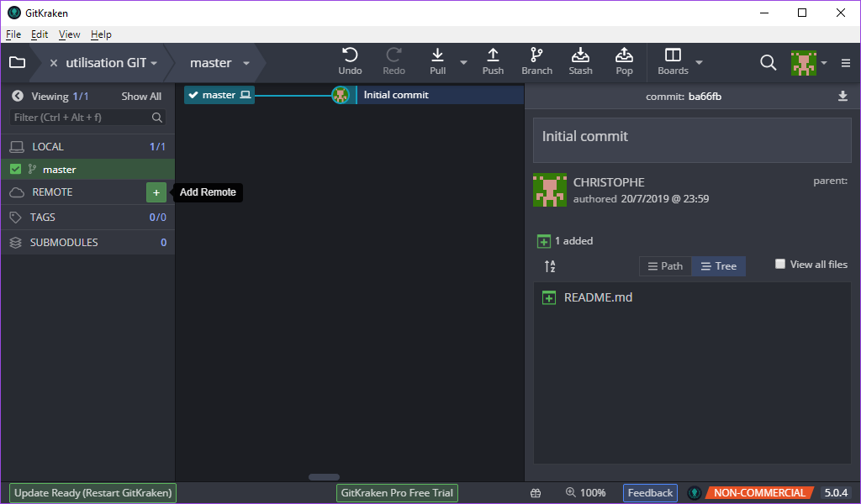This screenshot has height=504, width=861.
Task: Click the Feedback button
Action: point(650,492)
